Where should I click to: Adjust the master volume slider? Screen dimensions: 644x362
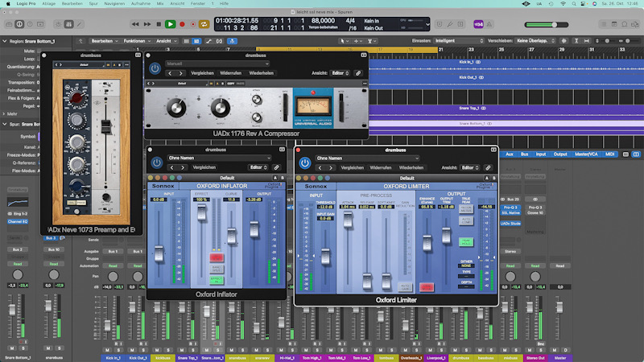[x=547, y=25]
